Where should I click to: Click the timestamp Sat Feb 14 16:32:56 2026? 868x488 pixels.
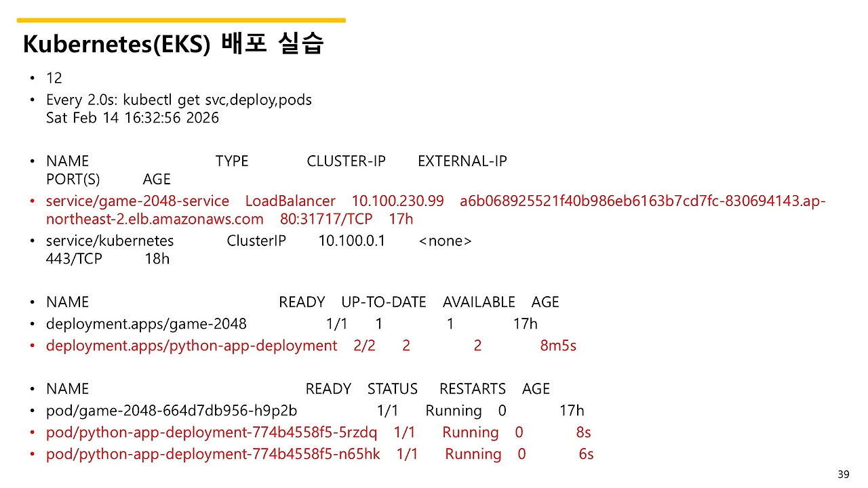click(x=132, y=117)
